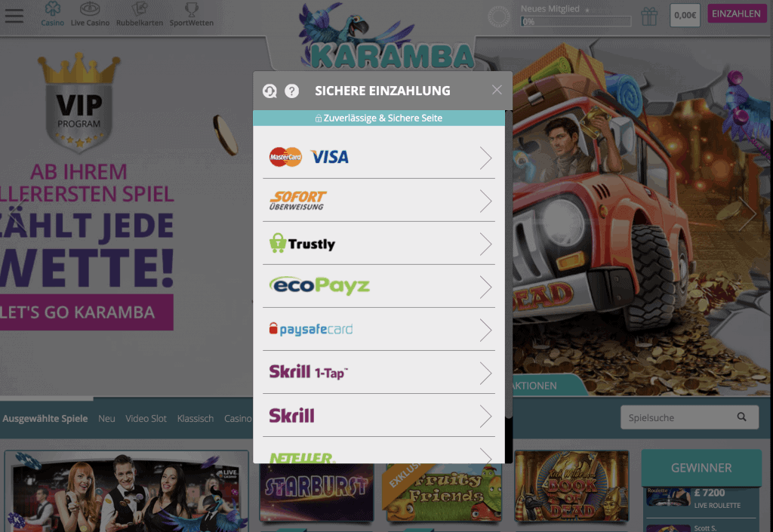The height and width of the screenshot is (532, 773).
Task: Expand the Trustly payment option
Action: (x=379, y=243)
